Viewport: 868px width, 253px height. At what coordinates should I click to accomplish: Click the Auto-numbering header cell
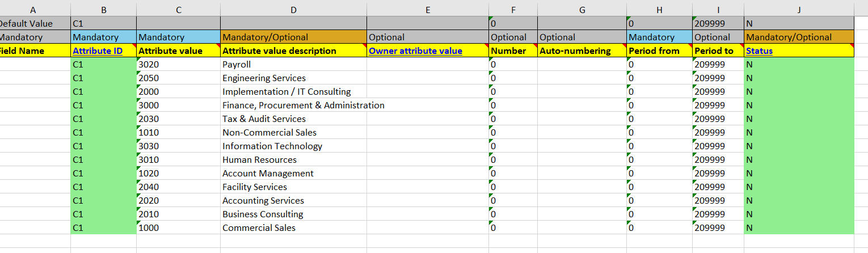pyautogui.click(x=582, y=50)
